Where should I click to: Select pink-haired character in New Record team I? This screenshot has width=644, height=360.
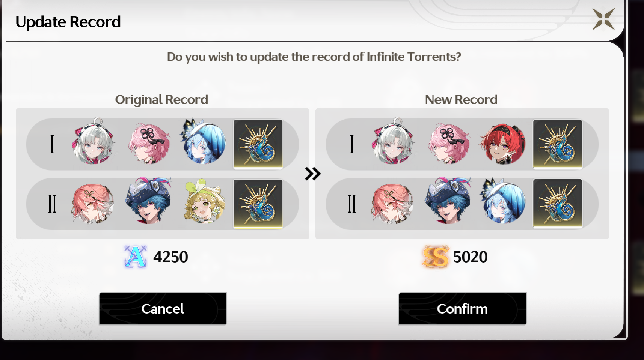(x=449, y=143)
